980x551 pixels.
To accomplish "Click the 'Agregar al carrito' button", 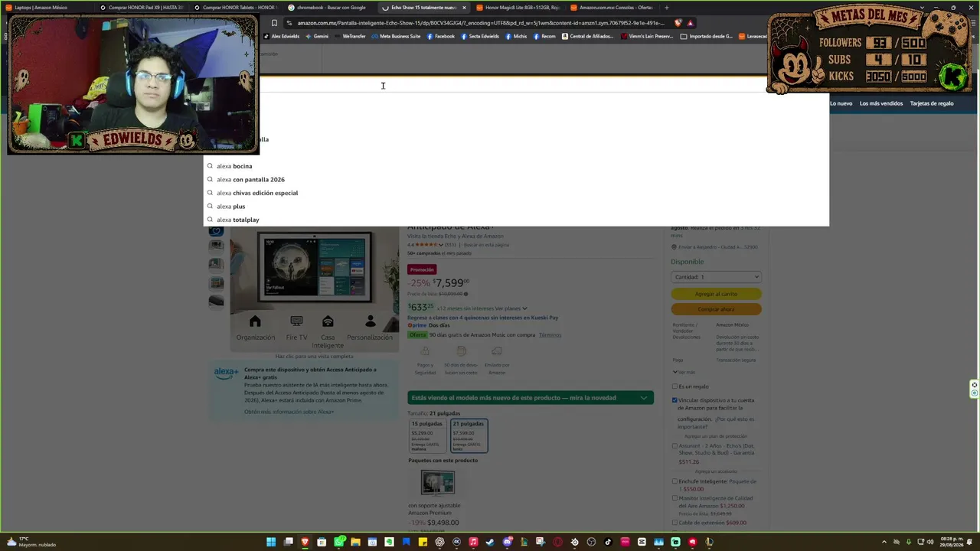I will coord(716,294).
